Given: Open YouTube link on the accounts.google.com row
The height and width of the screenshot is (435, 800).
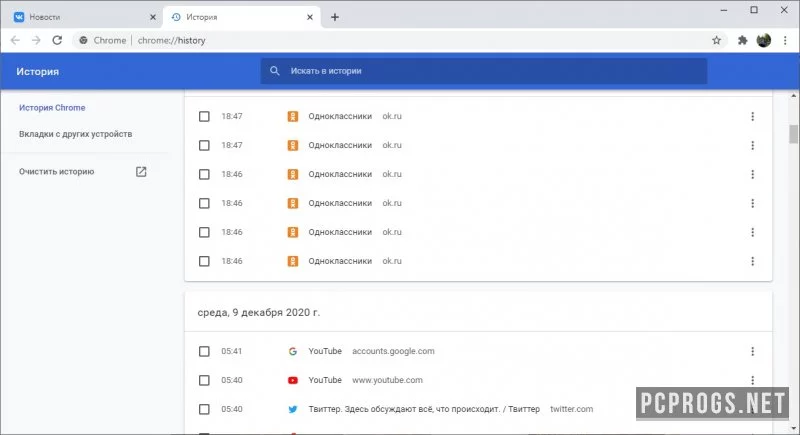Looking at the screenshot, I should tap(325, 351).
